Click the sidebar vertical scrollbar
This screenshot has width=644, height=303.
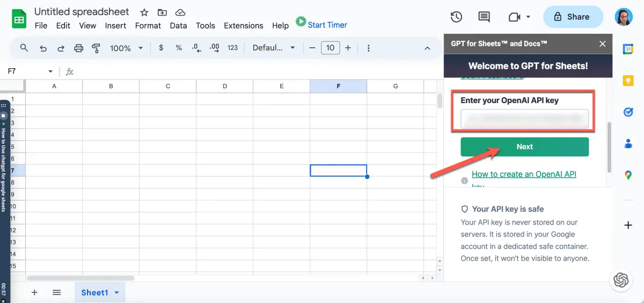pyautogui.click(x=609, y=148)
